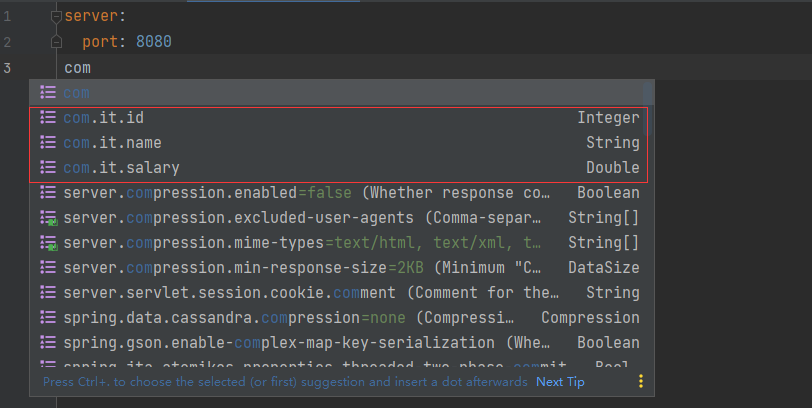Click property icon beside com.it.id
812x408 pixels.
pos(48,118)
